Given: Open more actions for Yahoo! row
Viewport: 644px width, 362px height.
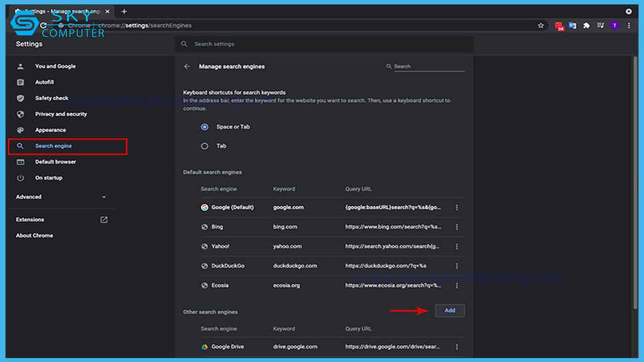Looking at the screenshot, I should pyautogui.click(x=457, y=246).
